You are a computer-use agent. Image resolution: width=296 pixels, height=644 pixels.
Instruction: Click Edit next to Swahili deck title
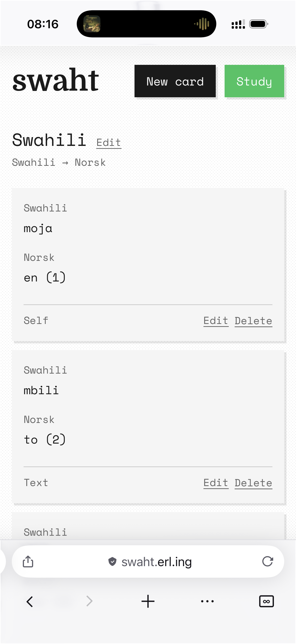[109, 143]
